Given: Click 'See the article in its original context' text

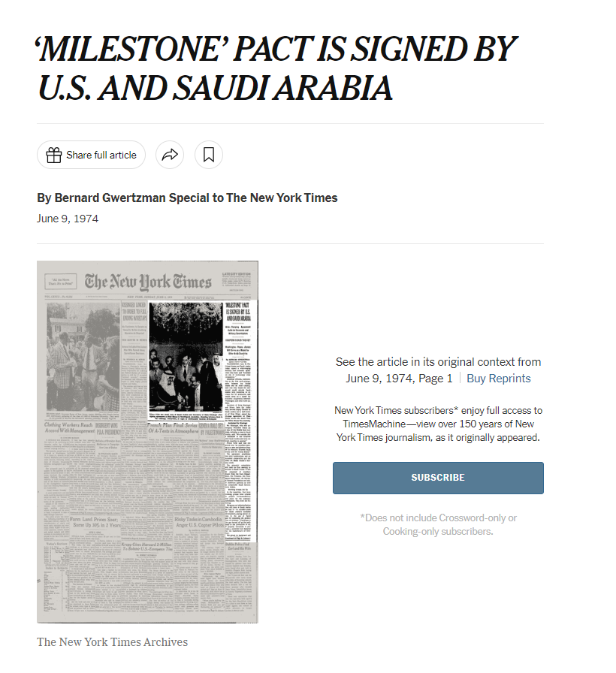Looking at the screenshot, I should [x=438, y=362].
